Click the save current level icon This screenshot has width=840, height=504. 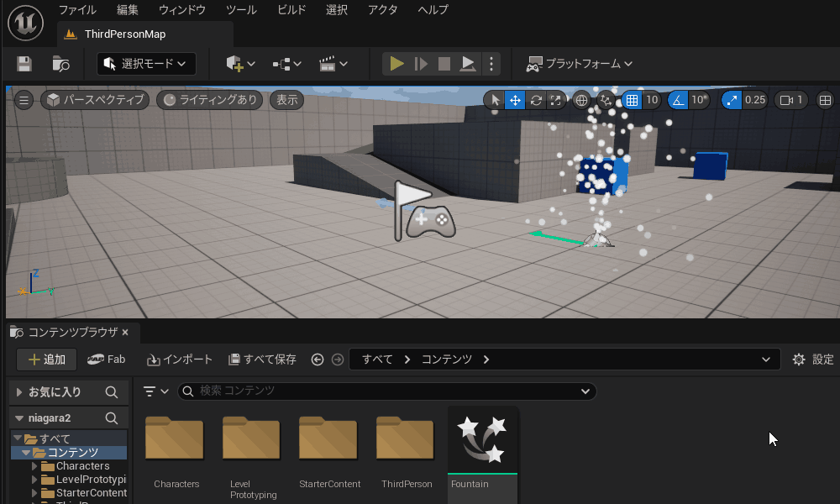[24, 64]
